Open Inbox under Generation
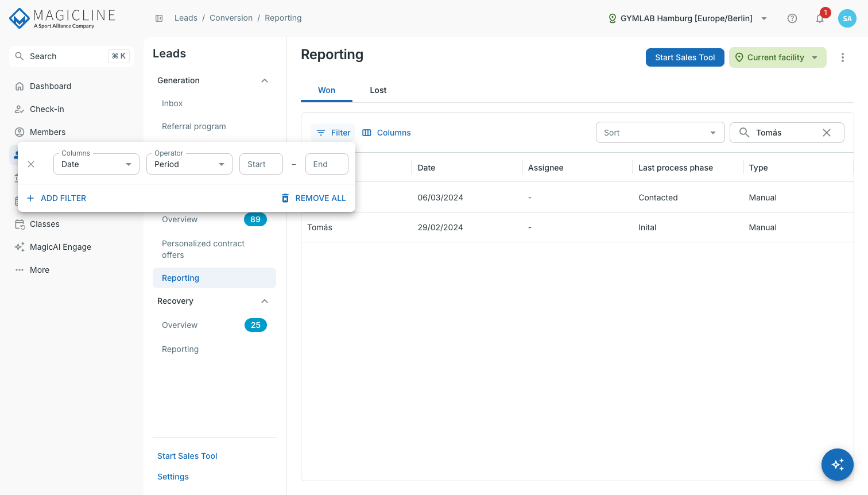The image size is (868, 495). (172, 103)
